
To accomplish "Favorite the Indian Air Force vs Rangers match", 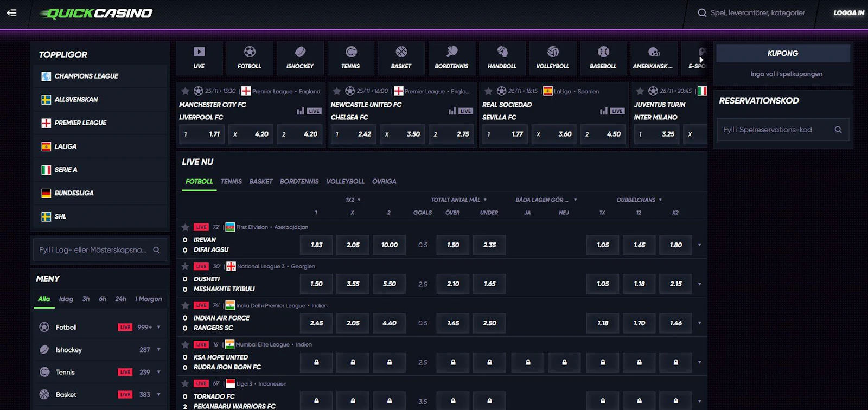I will coord(185,305).
